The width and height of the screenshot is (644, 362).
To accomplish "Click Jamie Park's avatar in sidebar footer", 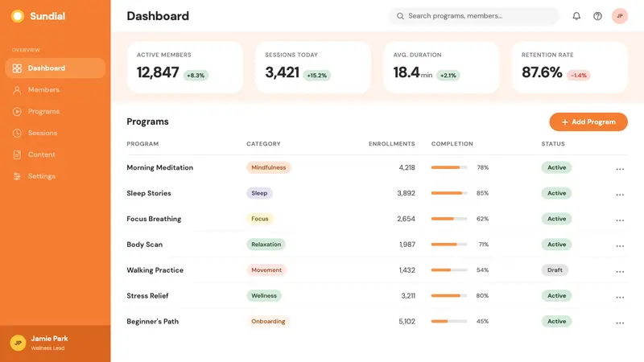I will pos(18,343).
